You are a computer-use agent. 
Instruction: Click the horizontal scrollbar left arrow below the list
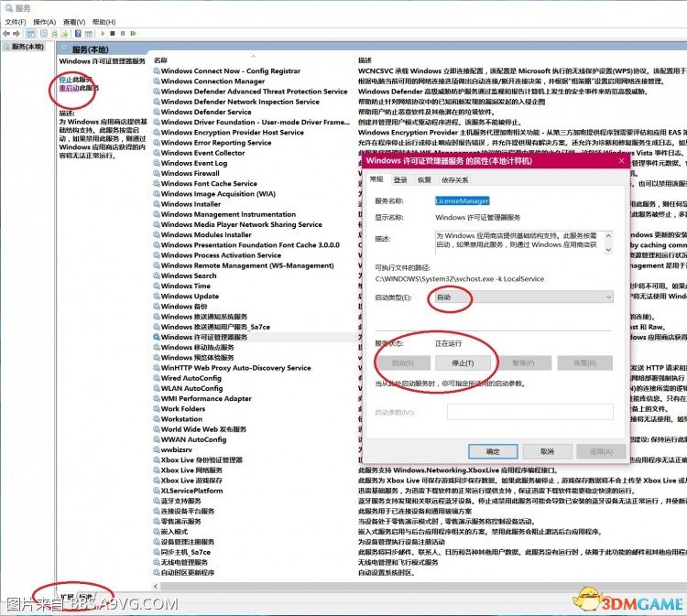(x=156, y=586)
